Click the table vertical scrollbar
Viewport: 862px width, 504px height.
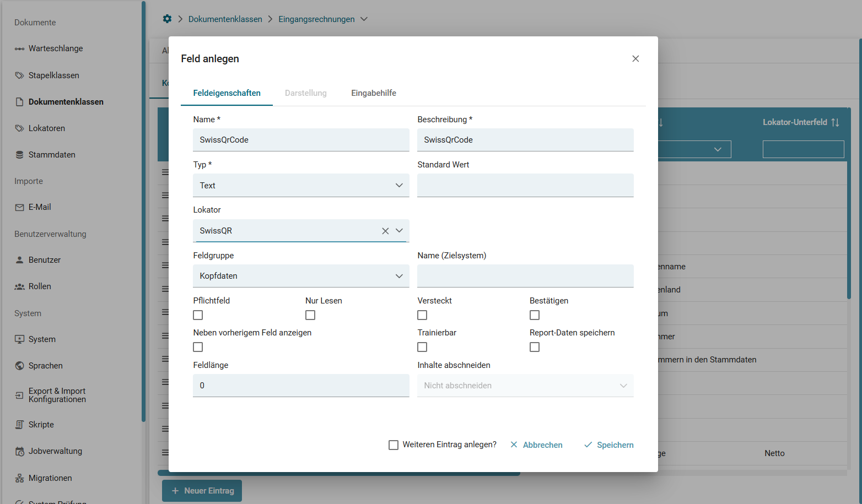[849, 204]
